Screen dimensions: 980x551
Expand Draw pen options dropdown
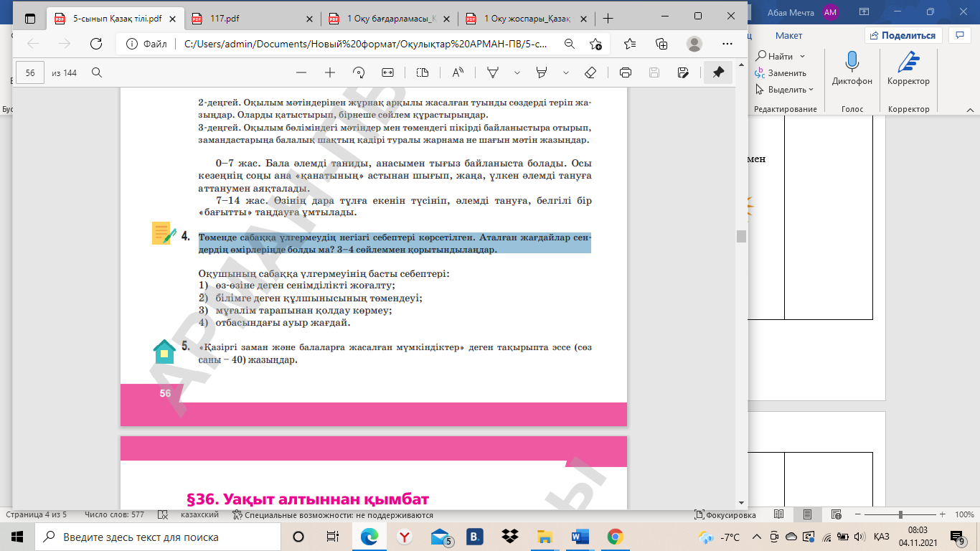pos(517,72)
